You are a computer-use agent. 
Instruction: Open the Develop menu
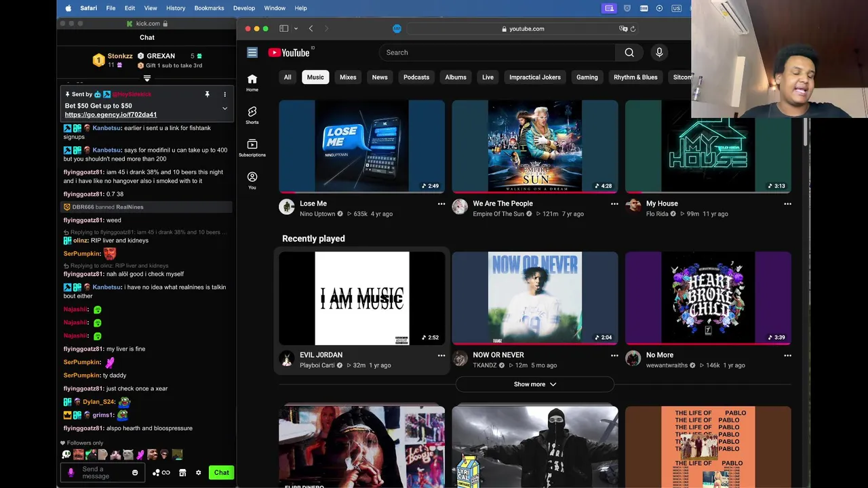coord(244,8)
